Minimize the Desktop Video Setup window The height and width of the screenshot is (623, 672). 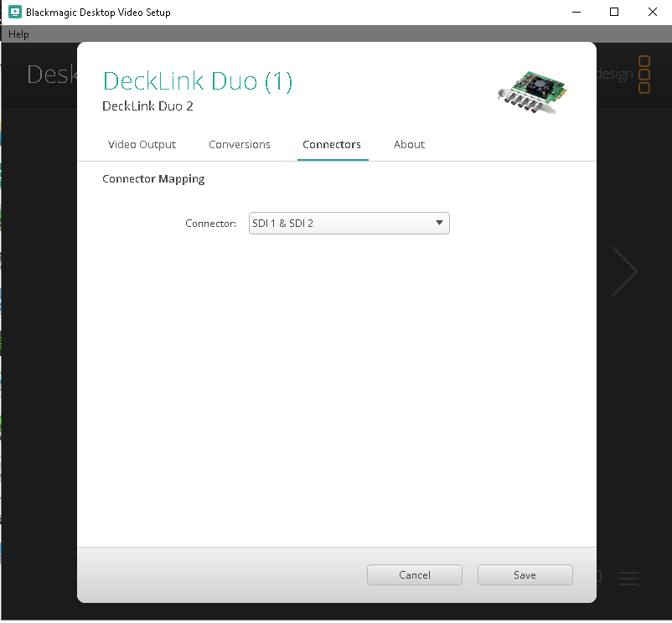pos(576,12)
